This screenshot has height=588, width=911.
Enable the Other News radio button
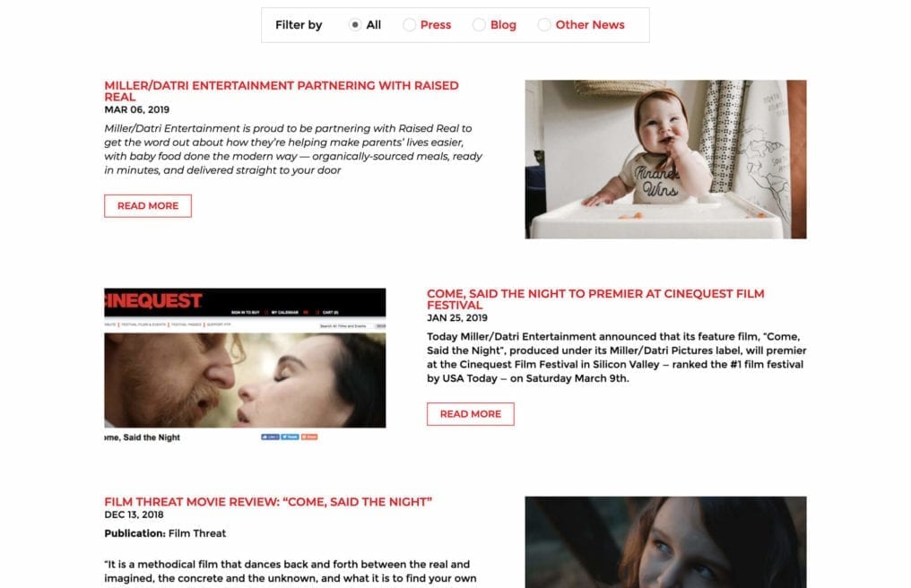coord(543,25)
